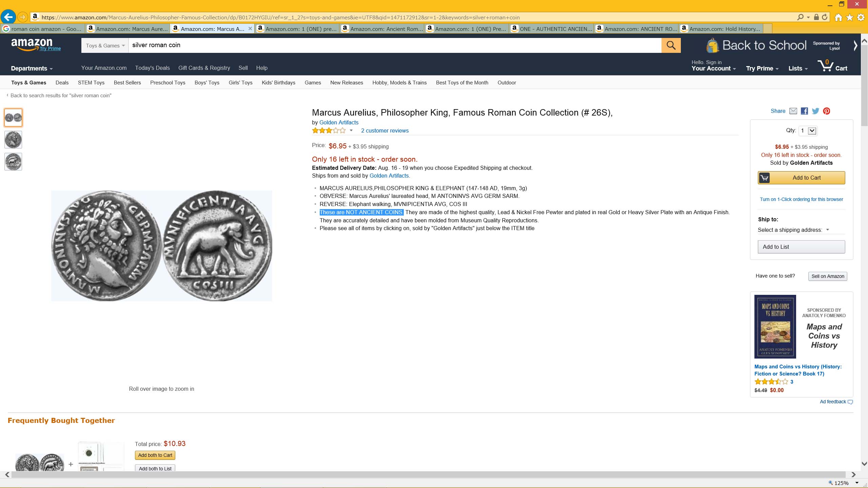Screen dimensions: 868x488
Task: Share product on Facebook
Action: (804, 111)
